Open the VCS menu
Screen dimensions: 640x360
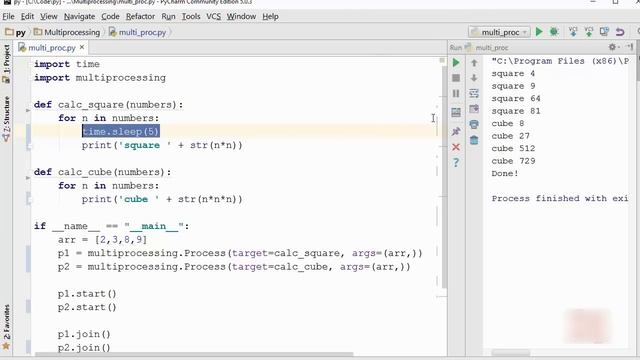coord(213,16)
